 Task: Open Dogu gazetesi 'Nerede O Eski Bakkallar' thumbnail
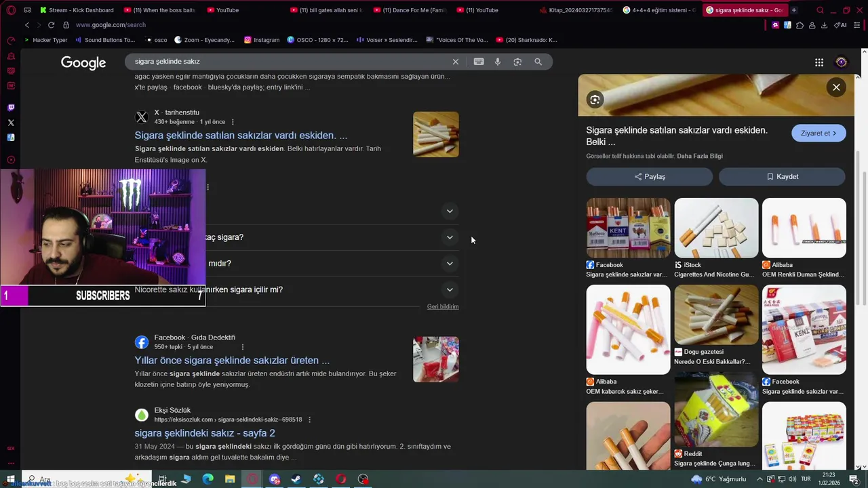coord(716,314)
